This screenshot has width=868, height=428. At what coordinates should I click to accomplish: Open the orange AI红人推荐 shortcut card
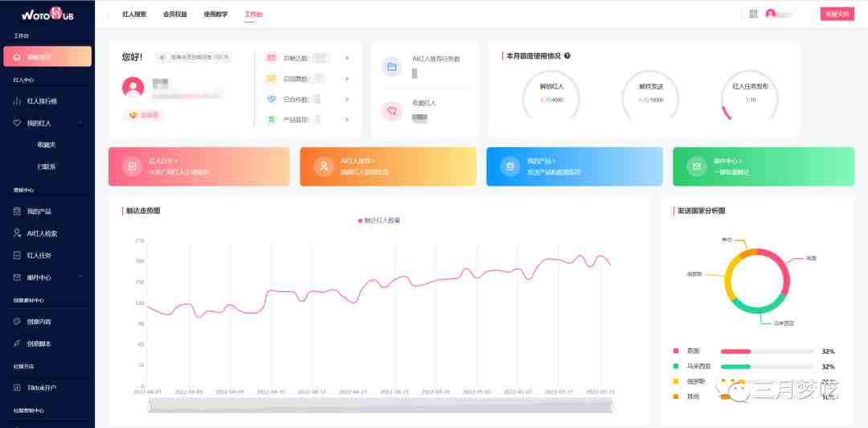[388, 167]
